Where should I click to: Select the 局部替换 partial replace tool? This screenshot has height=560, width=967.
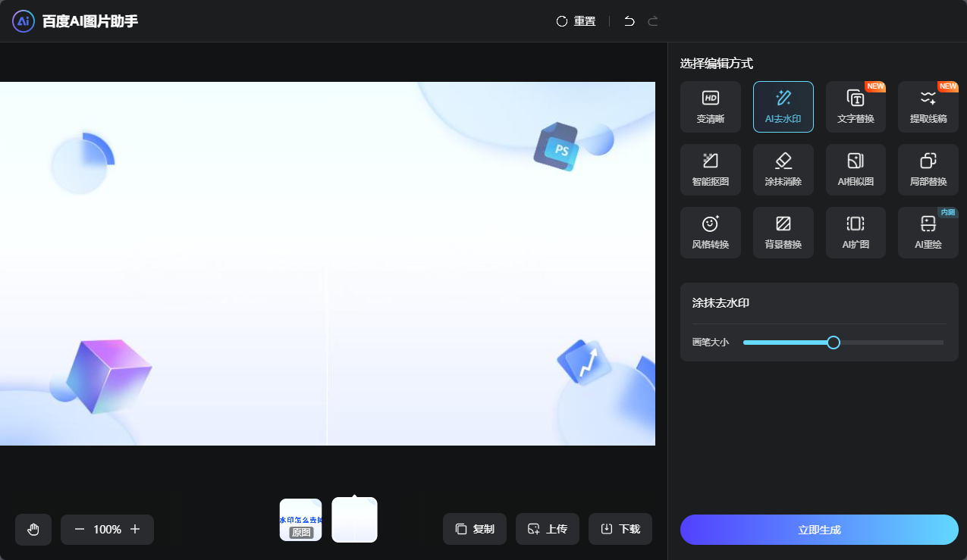928,170
